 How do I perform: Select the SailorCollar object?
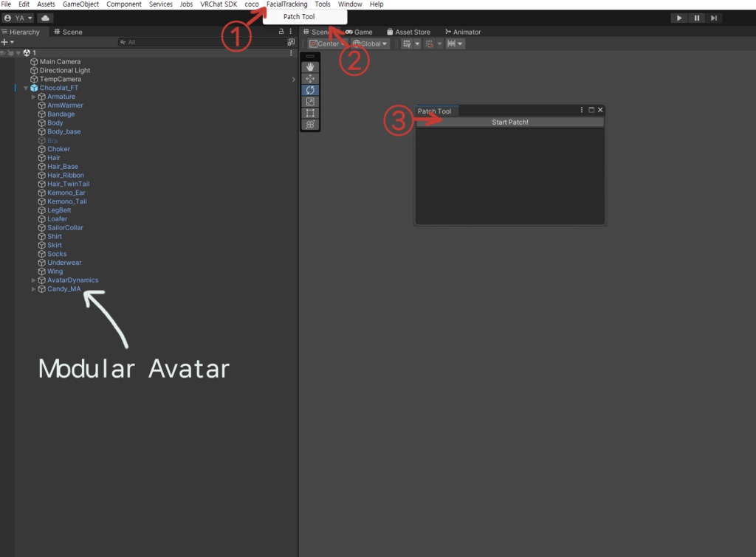pos(65,228)
